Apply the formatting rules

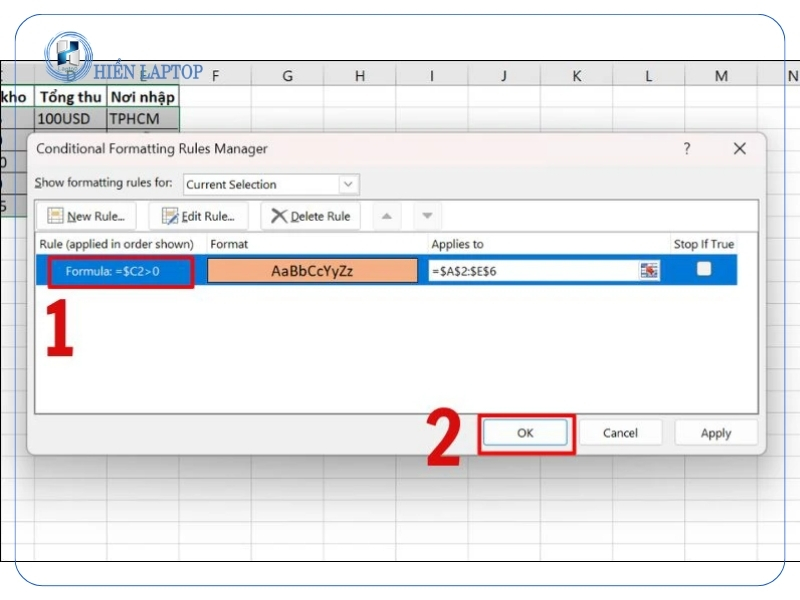(716, 433)
